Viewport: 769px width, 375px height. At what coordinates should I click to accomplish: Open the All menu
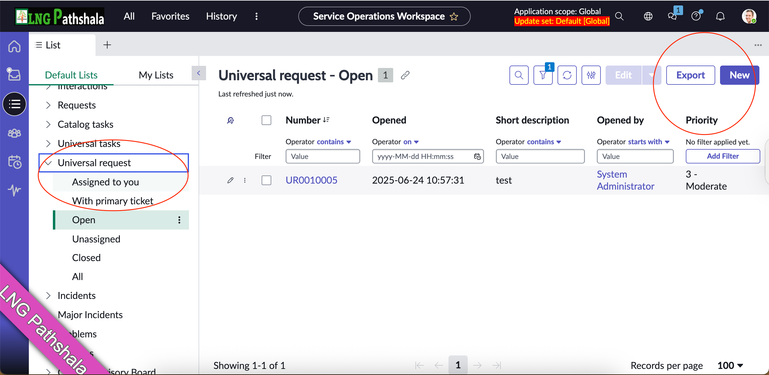pos(129,16)
